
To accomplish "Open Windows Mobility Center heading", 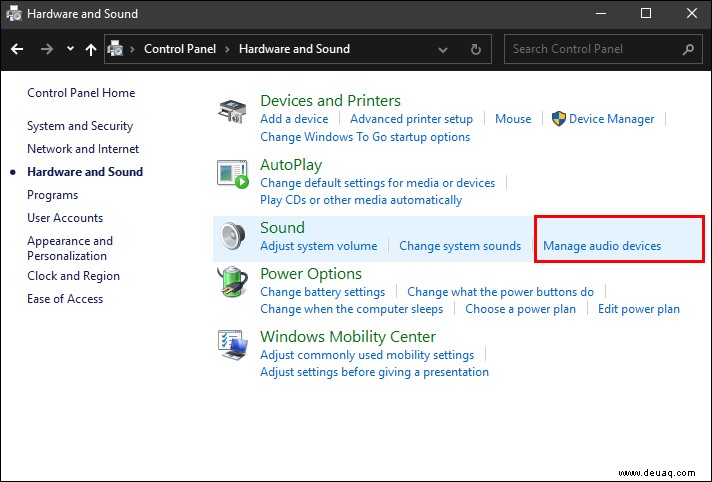I will (348, 337).
